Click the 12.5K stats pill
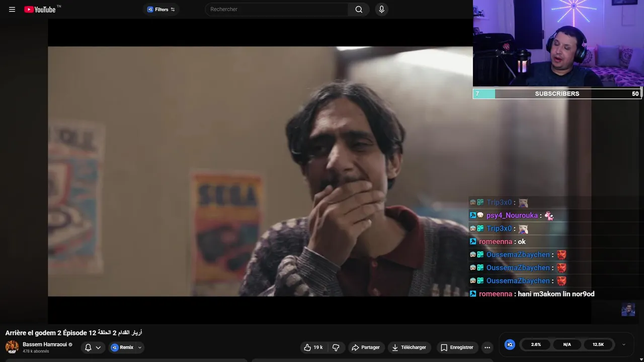The width and height of the screenshot is (644, 362). pyautogui.click(x=598, y=344)
